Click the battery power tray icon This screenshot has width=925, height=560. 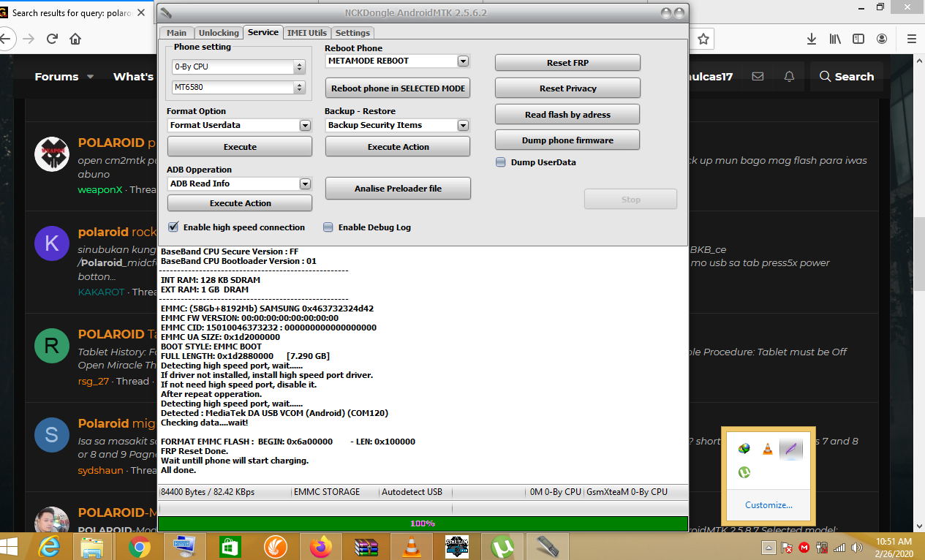[x=822, y=547]
